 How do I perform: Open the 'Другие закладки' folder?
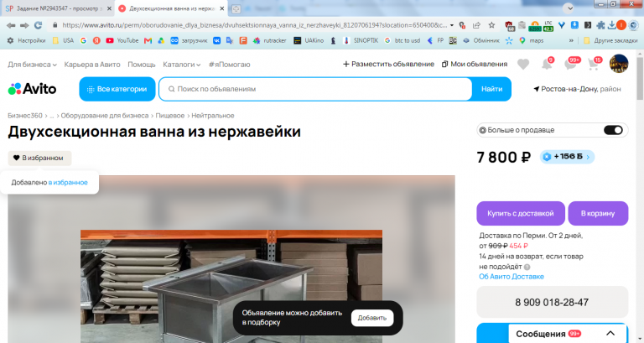coord(610,40)
